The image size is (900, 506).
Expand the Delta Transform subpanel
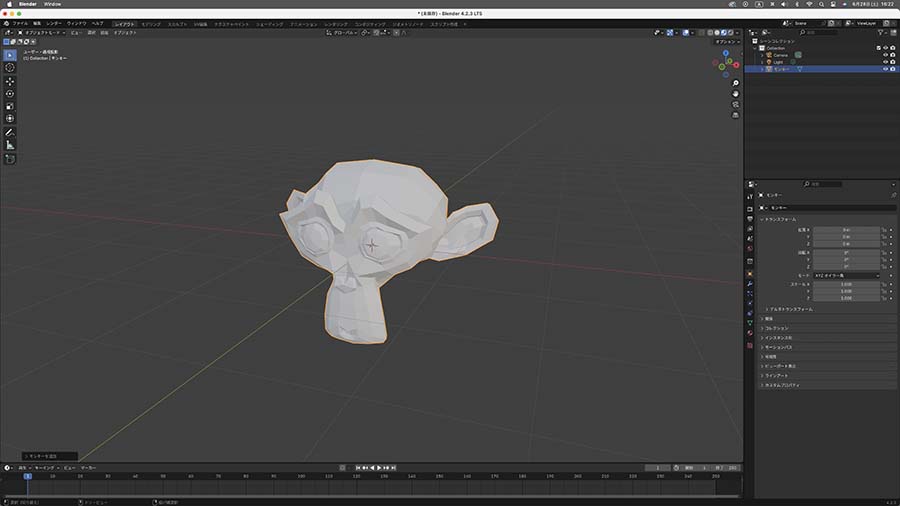click(x=790, y=309)
